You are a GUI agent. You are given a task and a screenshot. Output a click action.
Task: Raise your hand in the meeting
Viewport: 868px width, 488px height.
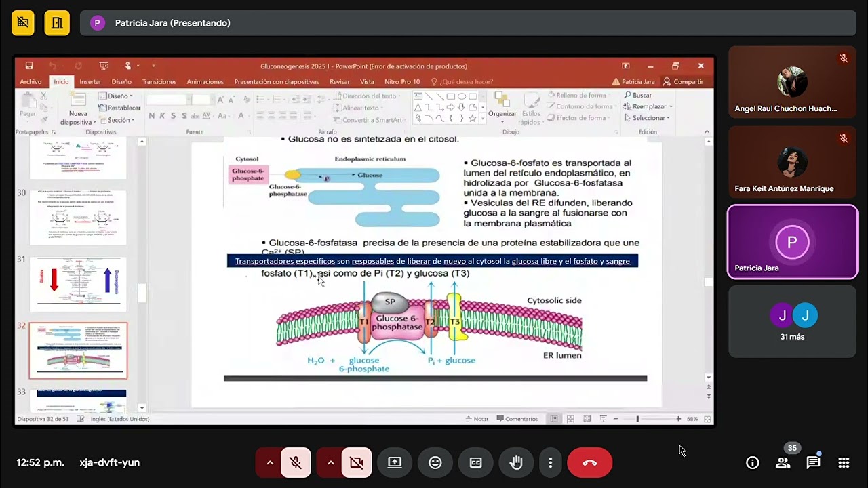517,463
